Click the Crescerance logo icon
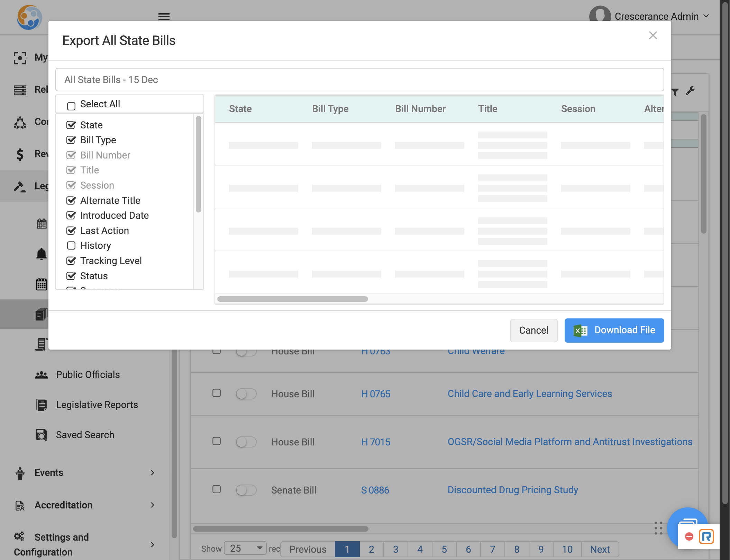Screen dimensions: 730x560 click(29, 17)
